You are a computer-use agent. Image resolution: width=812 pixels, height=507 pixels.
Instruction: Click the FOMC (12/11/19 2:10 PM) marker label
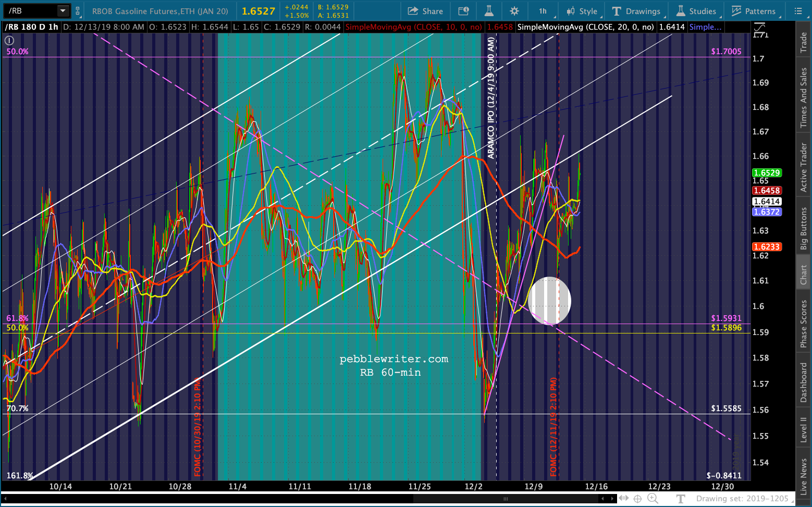pyautogui.click(x=553, y=426)
